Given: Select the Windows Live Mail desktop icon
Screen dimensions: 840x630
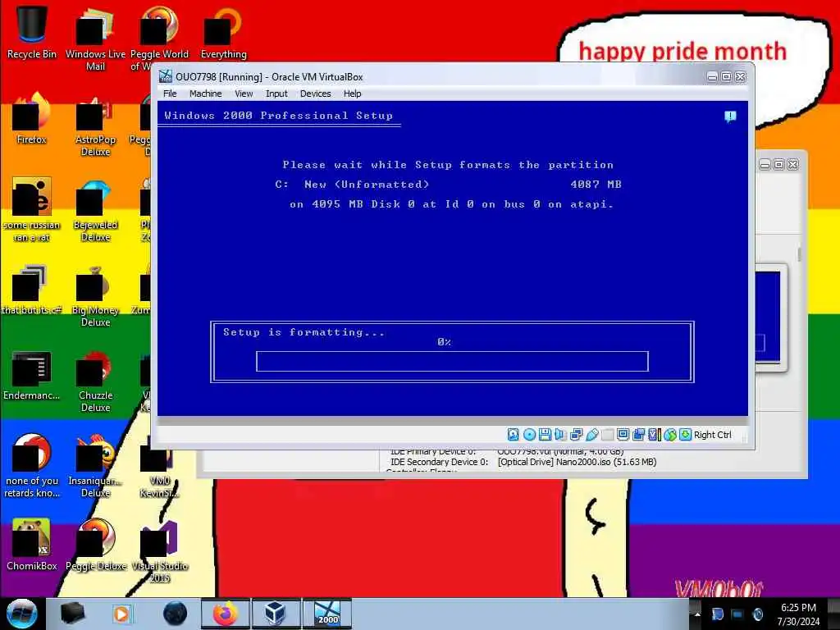Looking at the screenshot, I should (95, 39).
